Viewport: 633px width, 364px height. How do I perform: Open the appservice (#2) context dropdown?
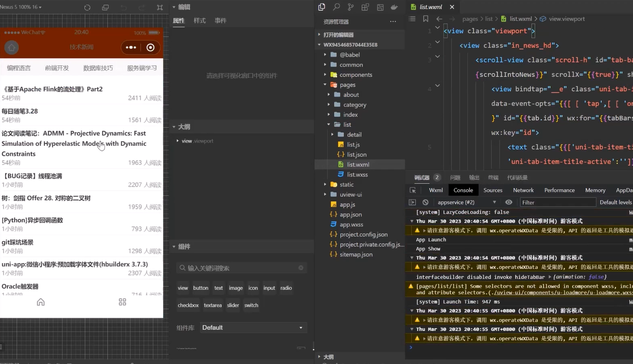(466, 202)
